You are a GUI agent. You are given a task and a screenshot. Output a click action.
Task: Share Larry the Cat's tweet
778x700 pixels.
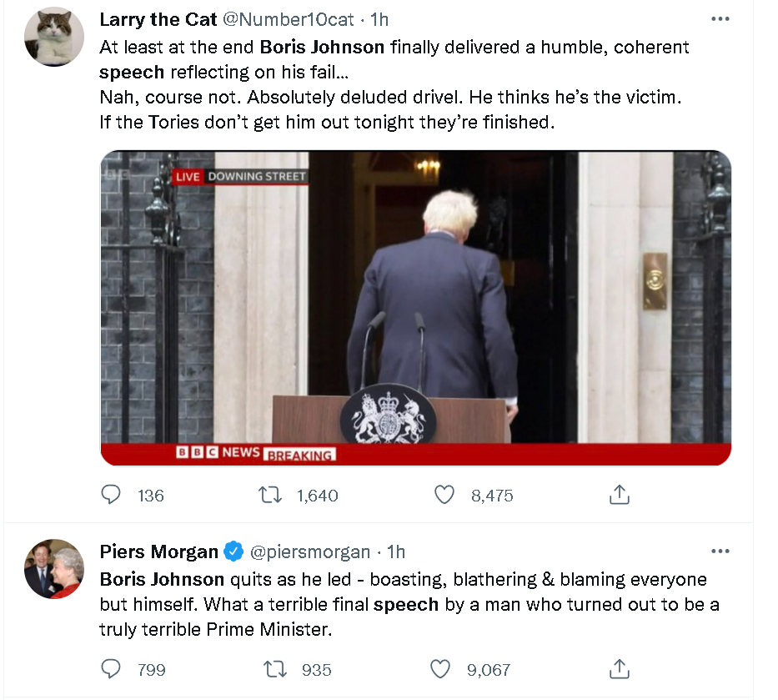coord(619,495)
